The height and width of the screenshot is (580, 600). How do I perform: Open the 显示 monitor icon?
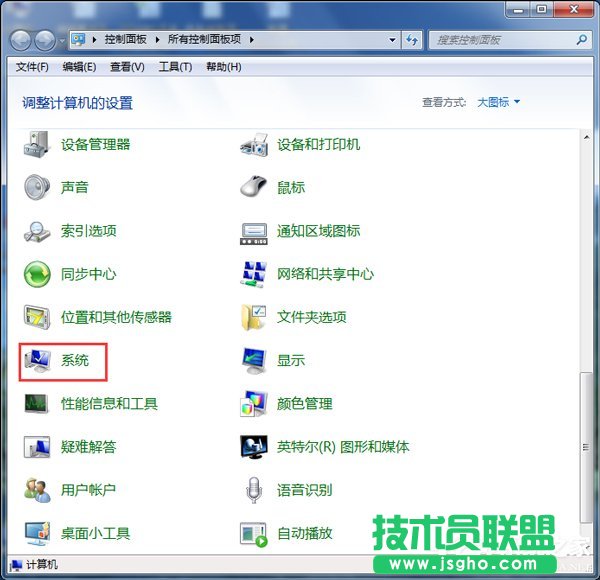coord(254,361)
